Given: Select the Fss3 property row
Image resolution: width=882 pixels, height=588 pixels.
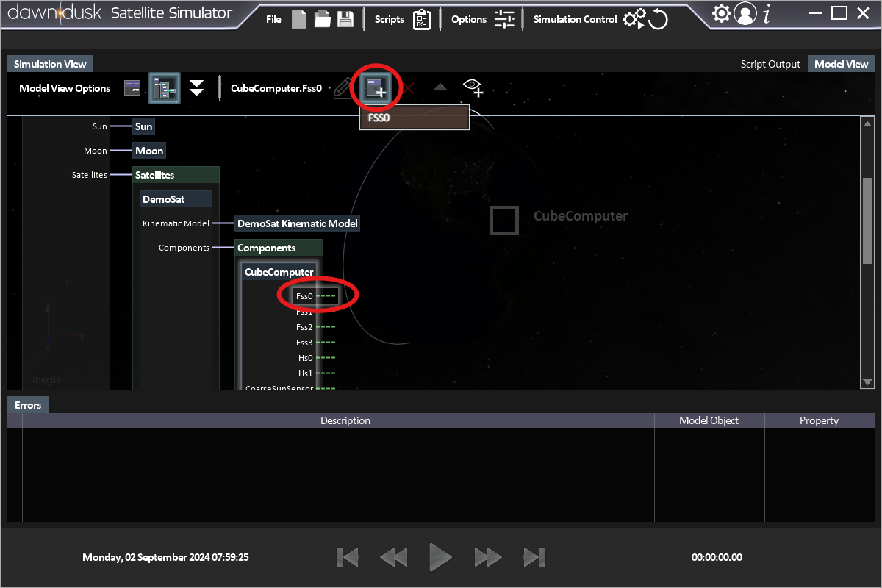Looking at the screenshot, I should tap(315, 343).
